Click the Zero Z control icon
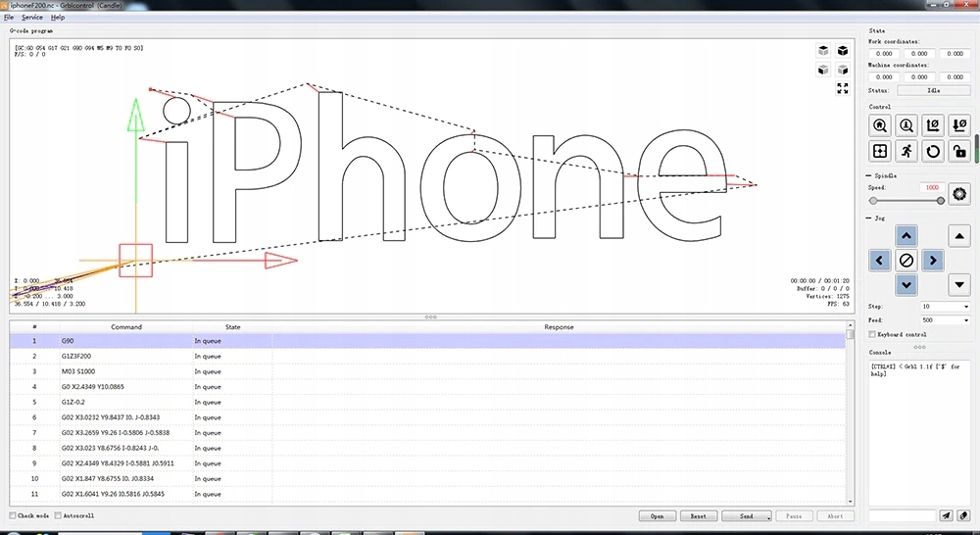 coord(959,124)
